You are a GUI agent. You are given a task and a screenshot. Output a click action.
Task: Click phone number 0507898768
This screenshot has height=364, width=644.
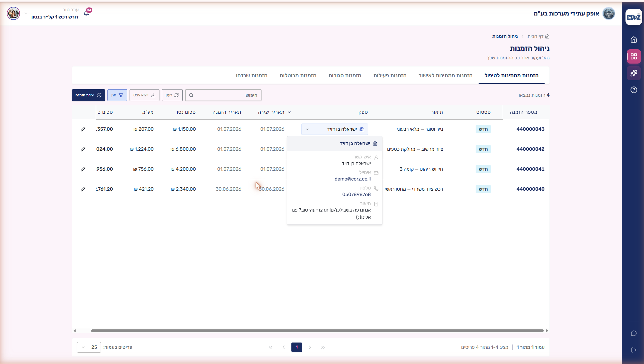tap(356, 195)
